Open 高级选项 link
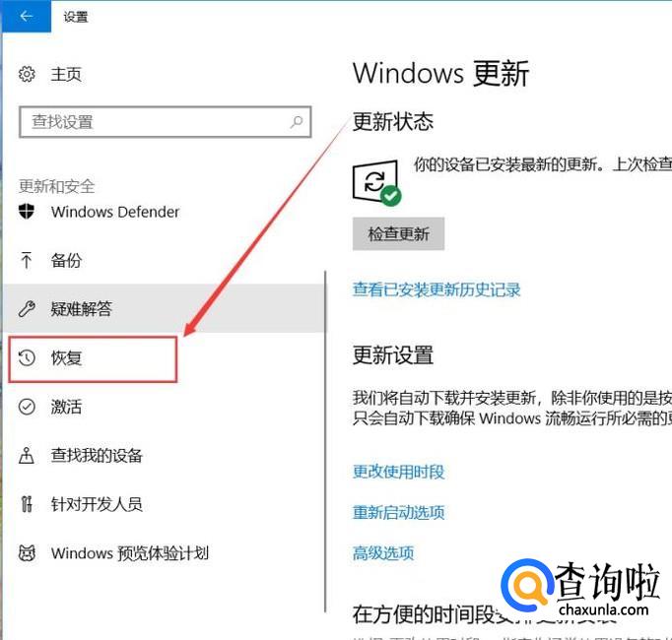The height and width of the screenshot is (640, 672). coord(383,553)
